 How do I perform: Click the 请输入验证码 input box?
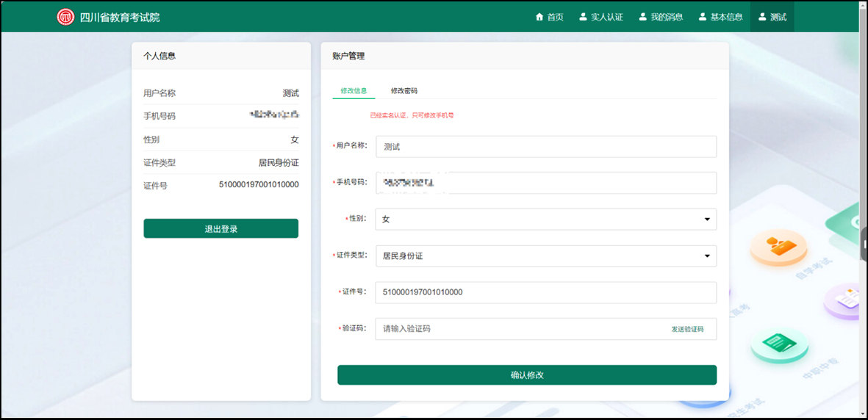514,329
